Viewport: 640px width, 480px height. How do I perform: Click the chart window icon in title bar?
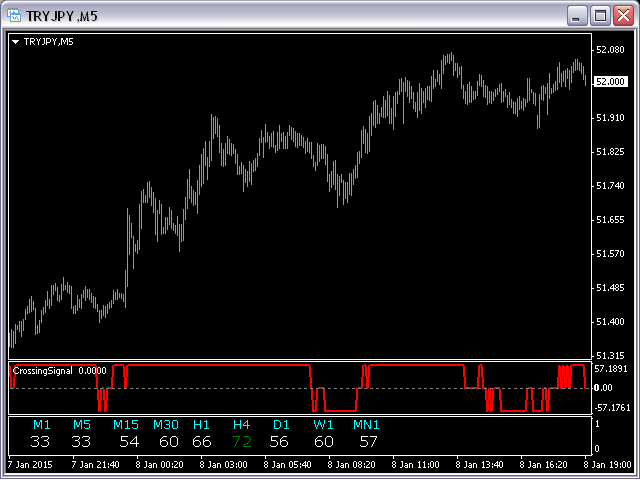pos(14,16)
